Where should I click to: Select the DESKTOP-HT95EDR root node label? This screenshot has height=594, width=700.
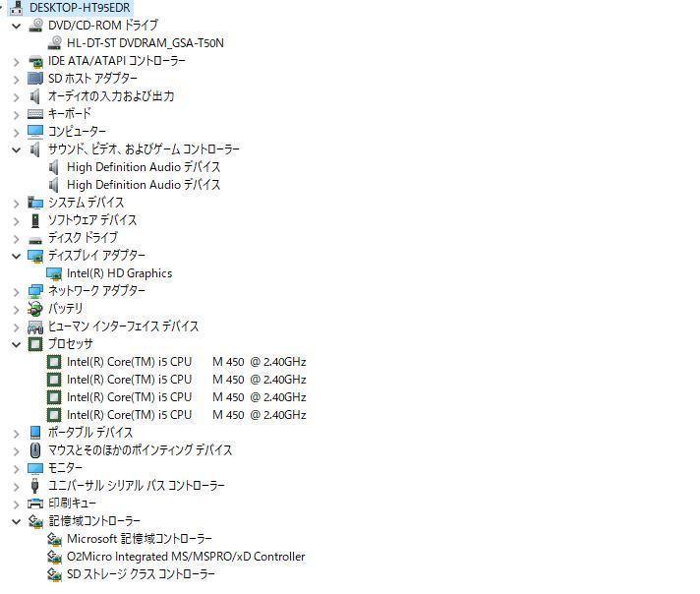[80, 7]
